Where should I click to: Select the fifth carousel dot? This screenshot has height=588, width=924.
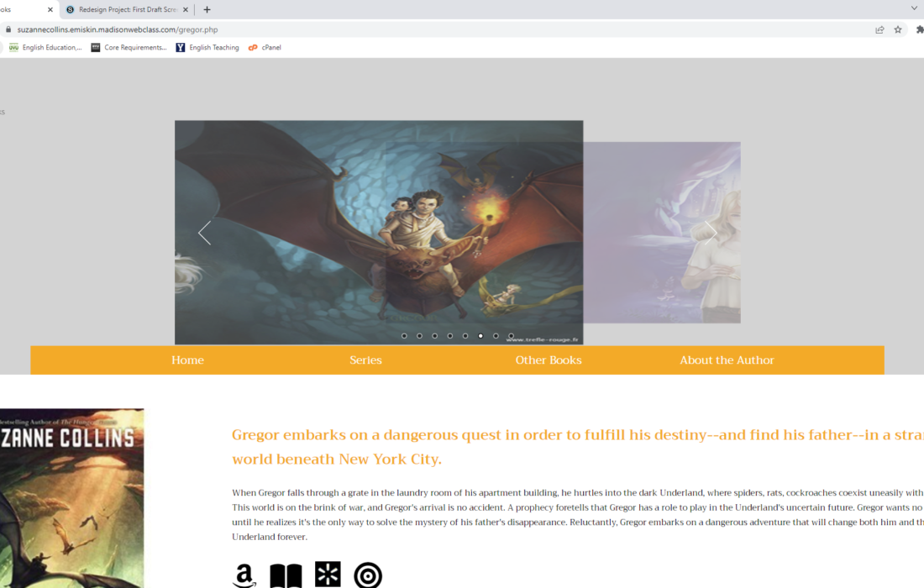click(465, 336)
